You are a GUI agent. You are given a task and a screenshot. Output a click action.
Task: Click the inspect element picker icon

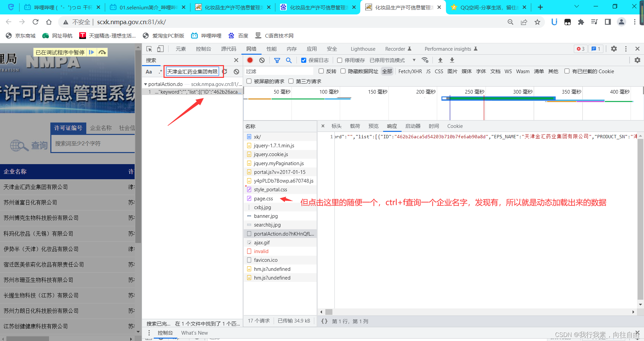pos(149,49)
